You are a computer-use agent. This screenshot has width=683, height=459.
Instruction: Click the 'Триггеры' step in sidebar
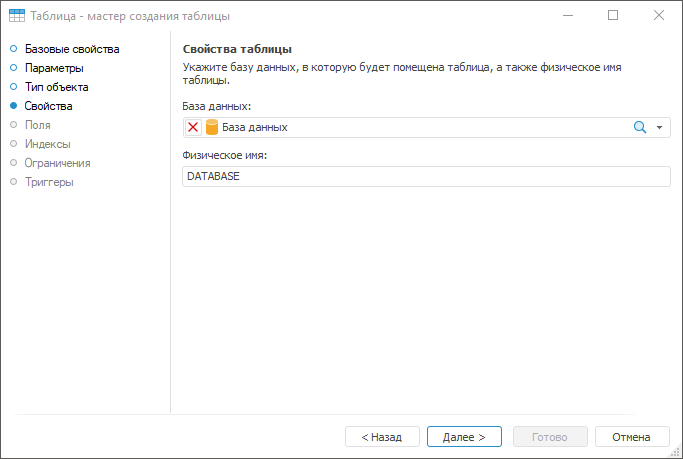(x=49, y=182)
